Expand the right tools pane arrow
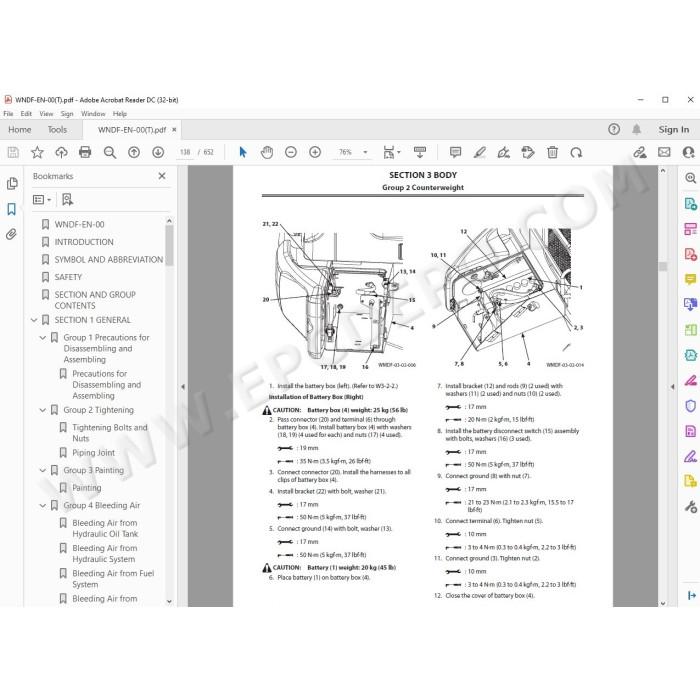Screen dimensions: 700x700 [672, 387]
